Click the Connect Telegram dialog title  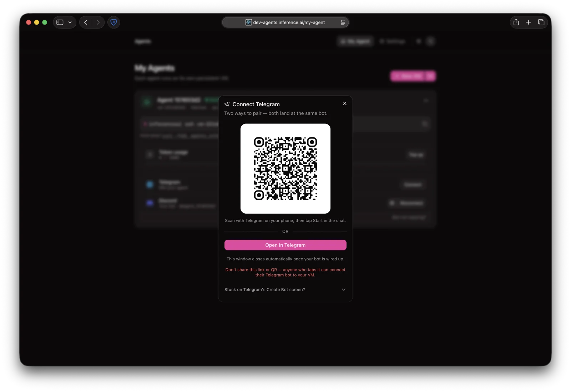tap(256, 104)
